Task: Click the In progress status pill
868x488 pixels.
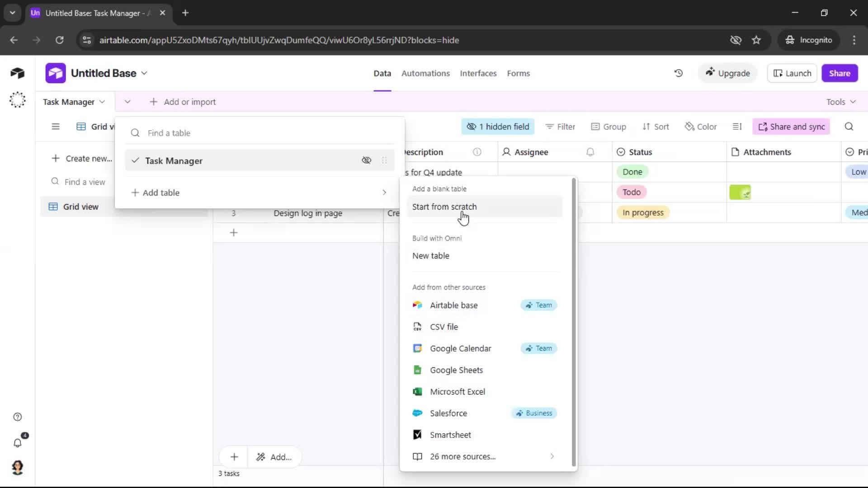Action: coord(643,212)
